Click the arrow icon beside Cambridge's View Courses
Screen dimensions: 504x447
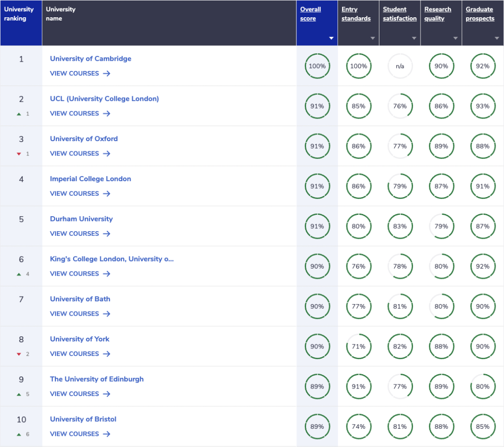pos(106,73)
